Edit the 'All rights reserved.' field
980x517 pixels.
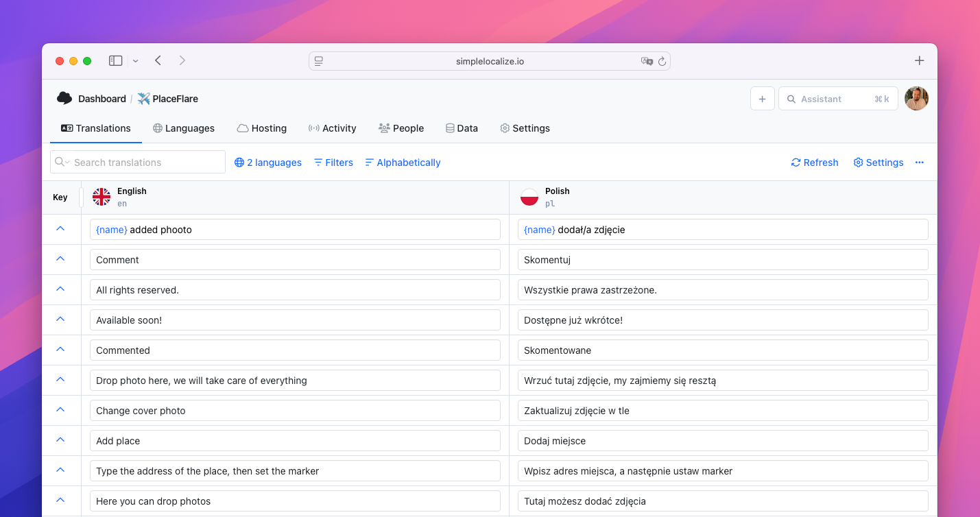pos(295,290)
